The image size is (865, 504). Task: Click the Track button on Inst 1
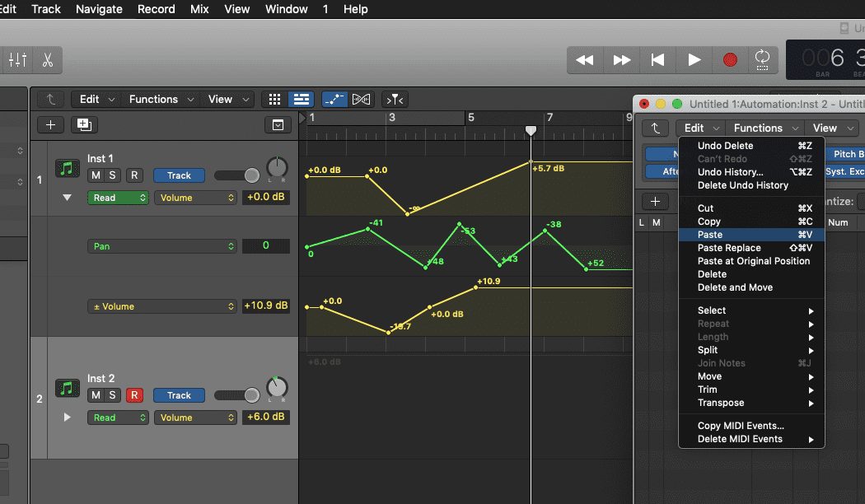[x=179, y=175]
